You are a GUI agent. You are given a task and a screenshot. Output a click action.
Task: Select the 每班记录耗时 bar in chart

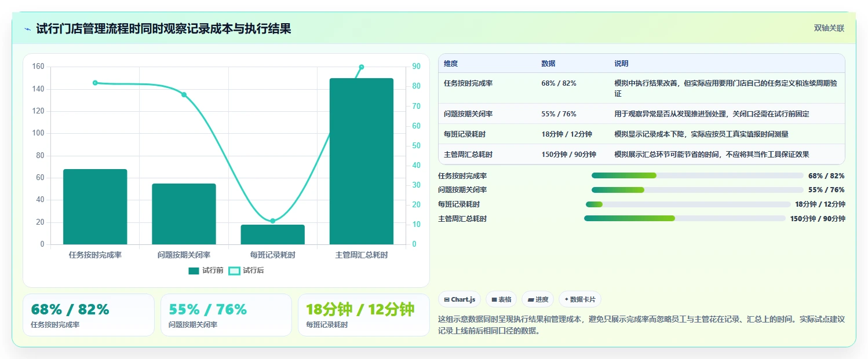coord(272,235)
